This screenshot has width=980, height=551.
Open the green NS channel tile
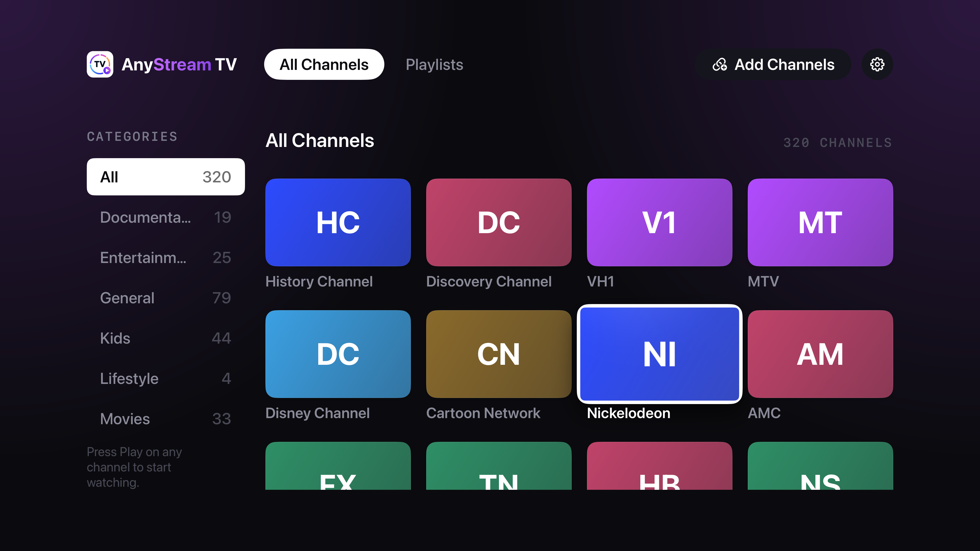click(820, 466)
